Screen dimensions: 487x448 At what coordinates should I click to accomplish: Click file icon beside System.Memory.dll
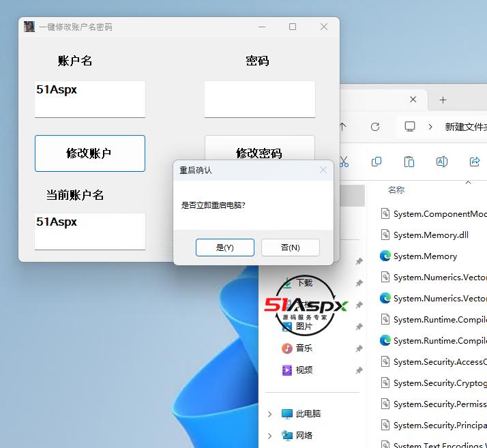[385, 235]
